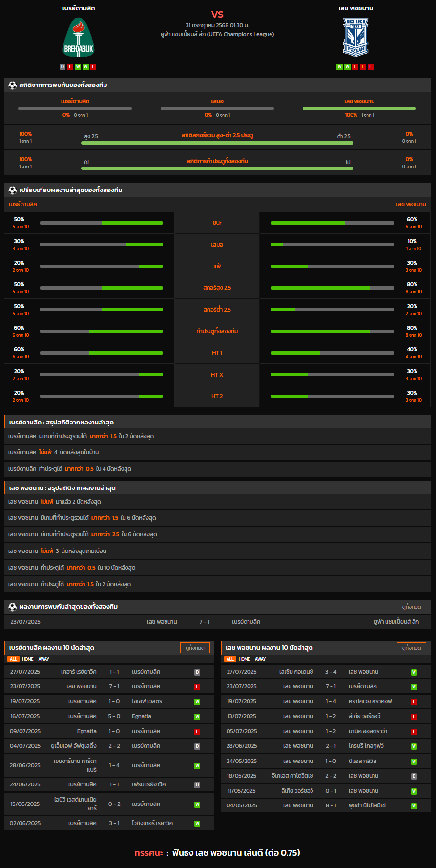Click the match date '31 กรกฎาคม 2568 01:30 น.'
This screenshot has width=436, height=868.
tap(217, 25)
